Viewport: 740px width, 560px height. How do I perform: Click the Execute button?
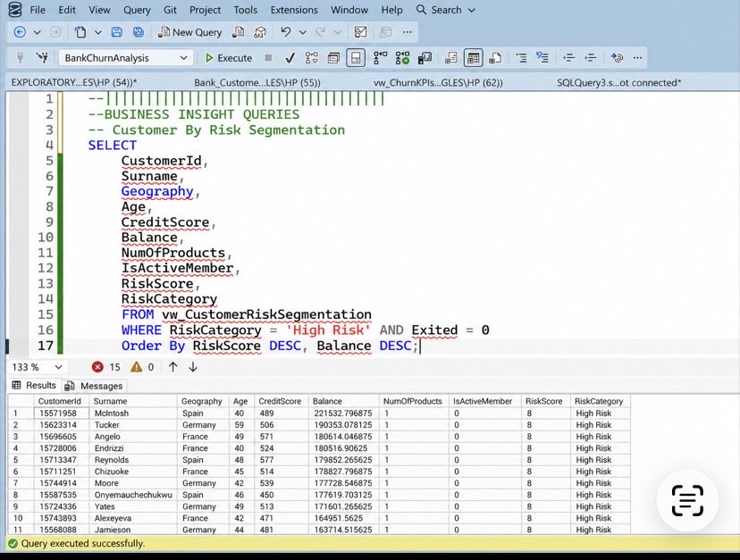click(x=229, y=58)
